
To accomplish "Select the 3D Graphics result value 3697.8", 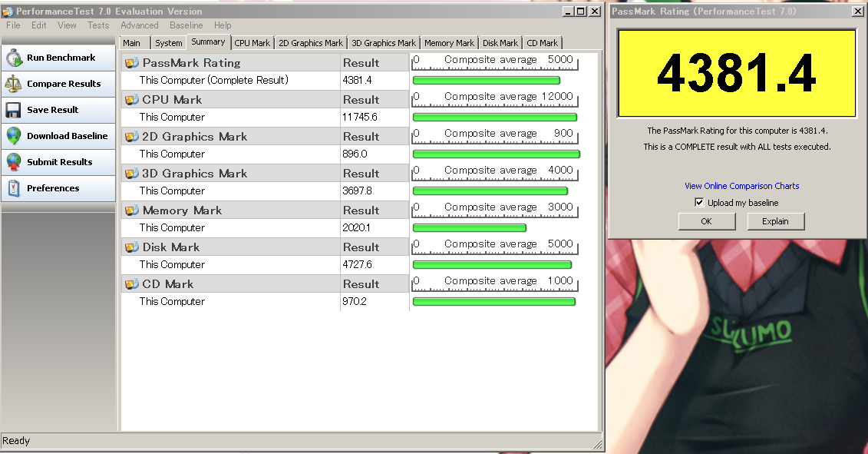I will (357, 191).
